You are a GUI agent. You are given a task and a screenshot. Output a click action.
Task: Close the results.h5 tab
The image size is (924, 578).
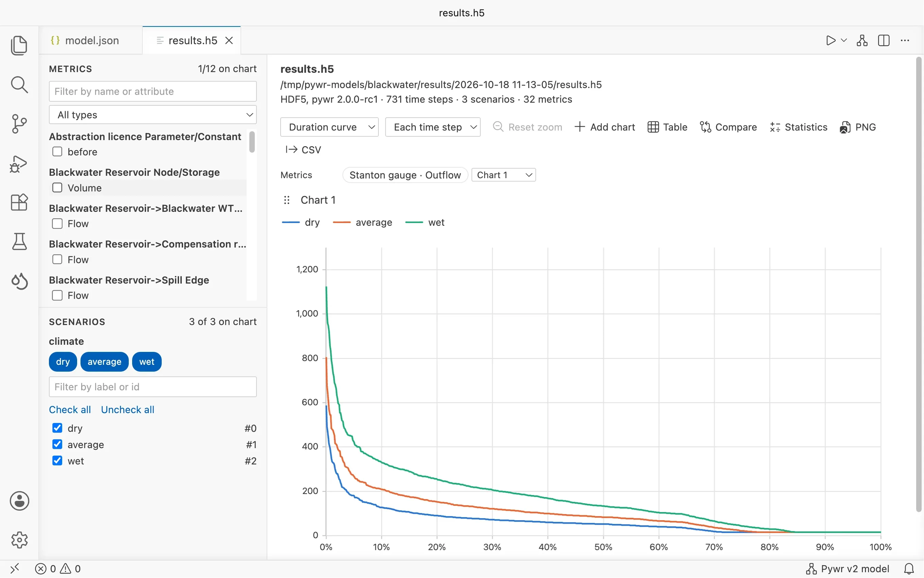point(229,40)
